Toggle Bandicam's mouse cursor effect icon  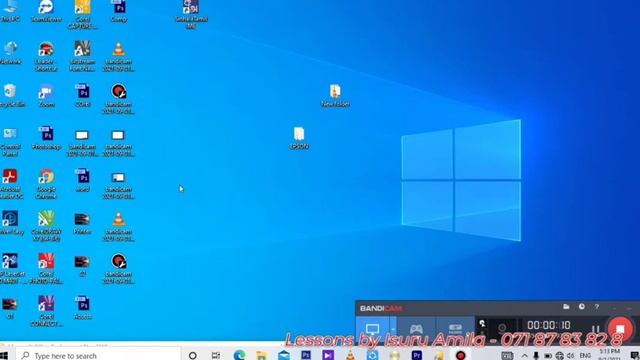click(x=482, y=324)
